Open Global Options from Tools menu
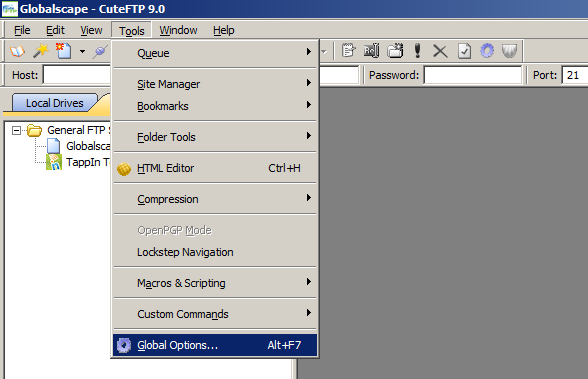 [x=215, y=345]
